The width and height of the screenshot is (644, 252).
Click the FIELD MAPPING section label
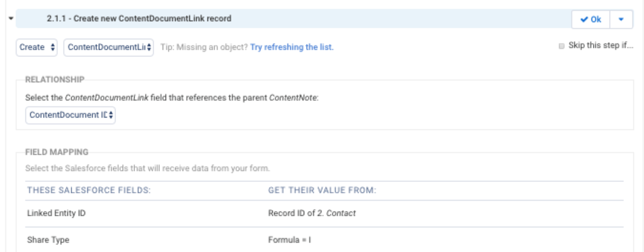57,152
